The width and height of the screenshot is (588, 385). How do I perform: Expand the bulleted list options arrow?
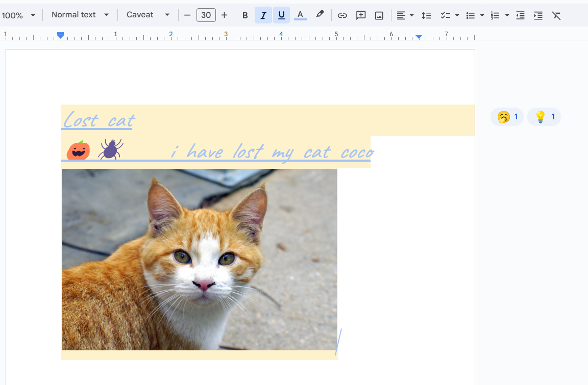click(x=482, y=15)
